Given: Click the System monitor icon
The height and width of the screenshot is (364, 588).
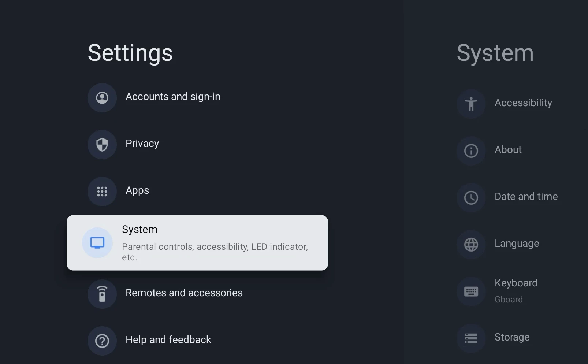Looking at the screenshot, I should 97,243.
